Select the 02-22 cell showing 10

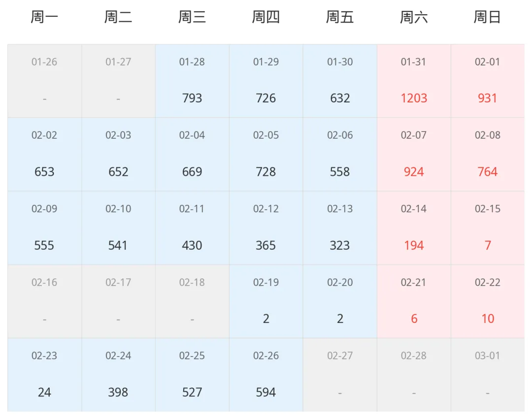(488, 301)
